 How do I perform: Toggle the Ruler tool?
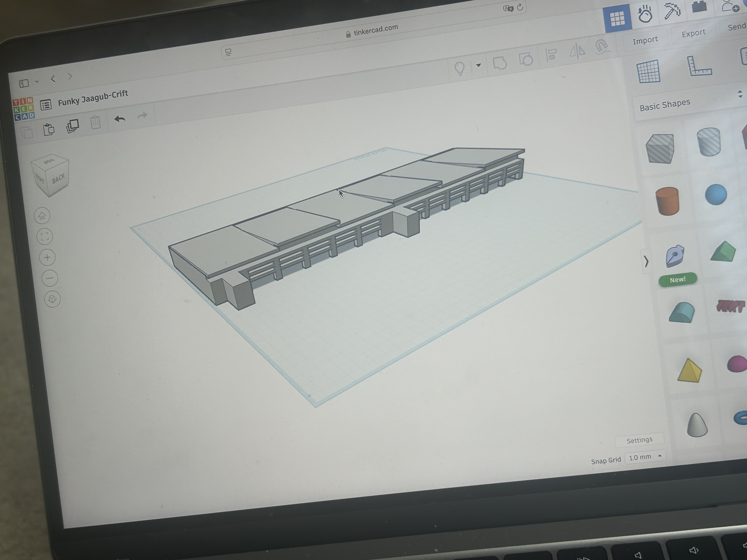coord(698,66)
